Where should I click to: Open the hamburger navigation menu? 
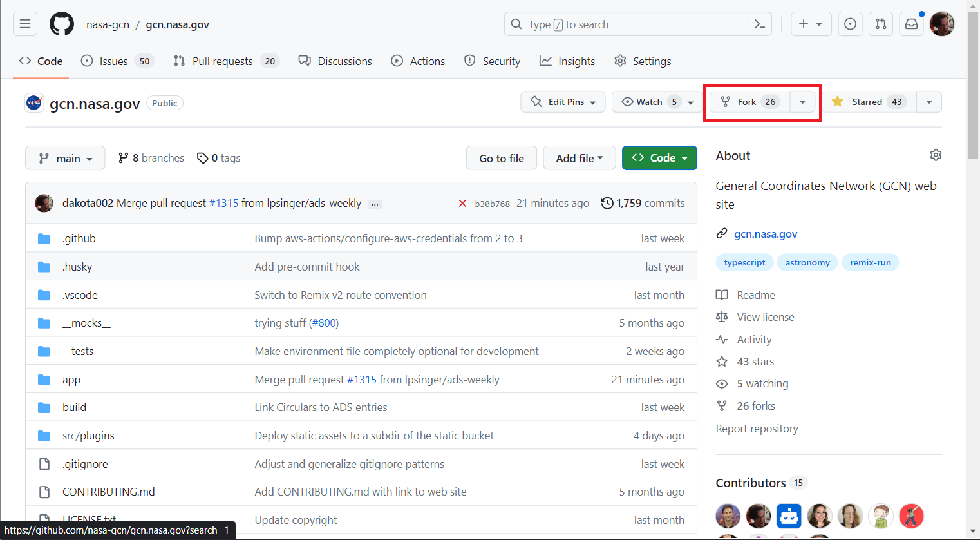(25, 24)
